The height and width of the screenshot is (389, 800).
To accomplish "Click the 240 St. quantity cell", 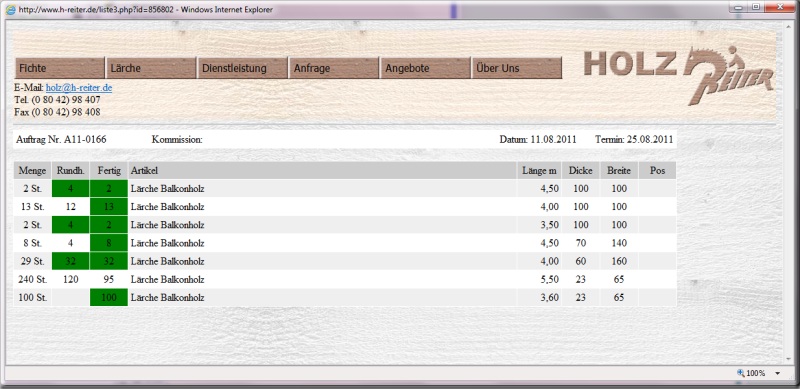I will click(32, 279).
